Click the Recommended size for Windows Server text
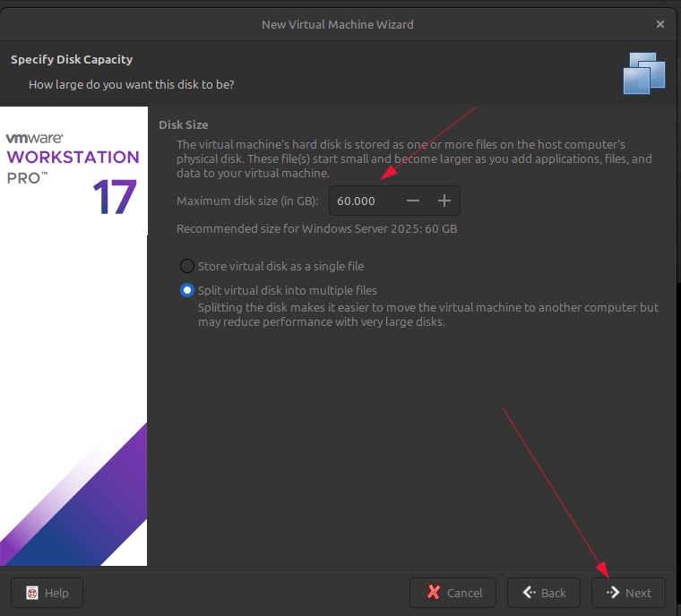This screenshot has width=681, height=616. coord(316,228)
